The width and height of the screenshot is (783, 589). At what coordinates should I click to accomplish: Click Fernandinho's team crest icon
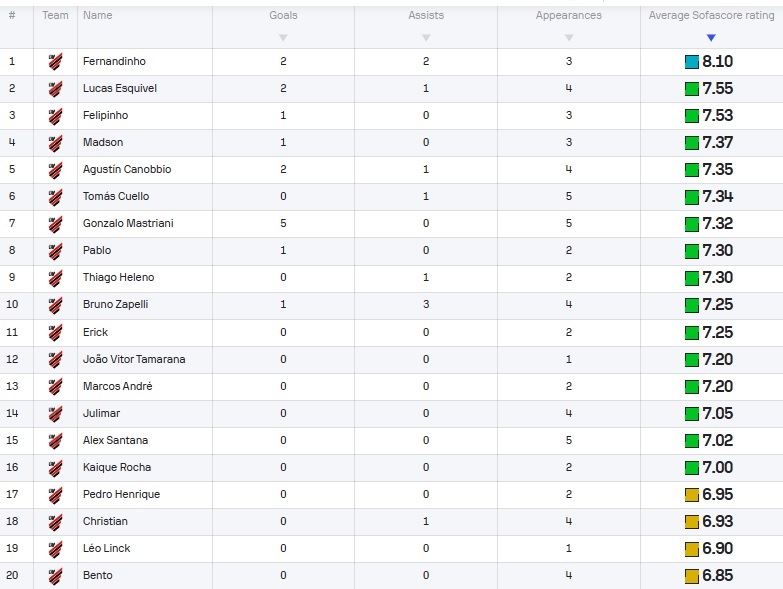point(55,61)
